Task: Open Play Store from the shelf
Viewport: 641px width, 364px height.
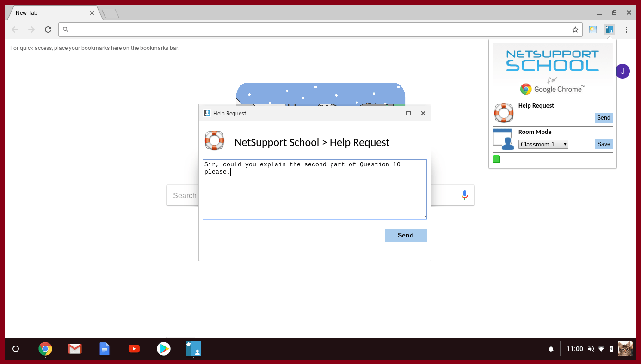Action: point(164,349)
